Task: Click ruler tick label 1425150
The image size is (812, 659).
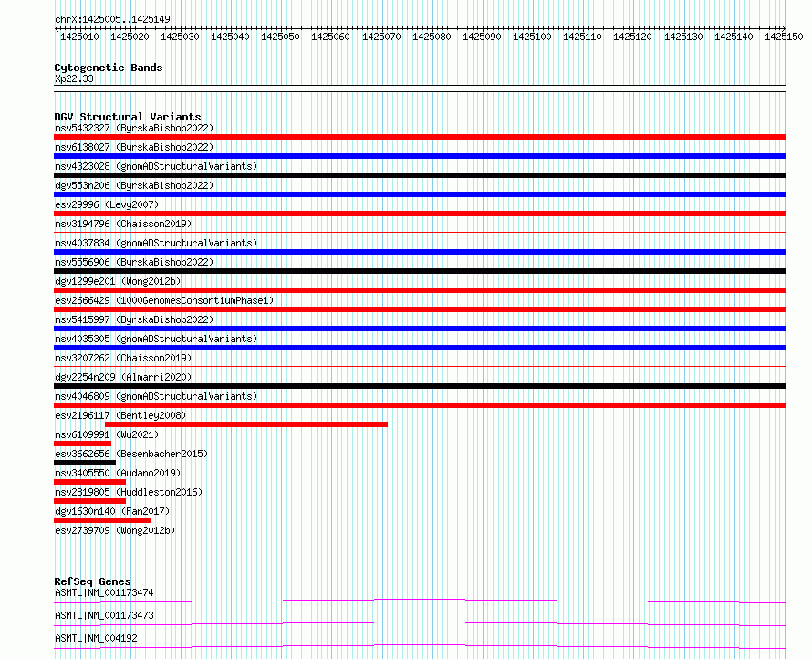Action: [784, 37]
